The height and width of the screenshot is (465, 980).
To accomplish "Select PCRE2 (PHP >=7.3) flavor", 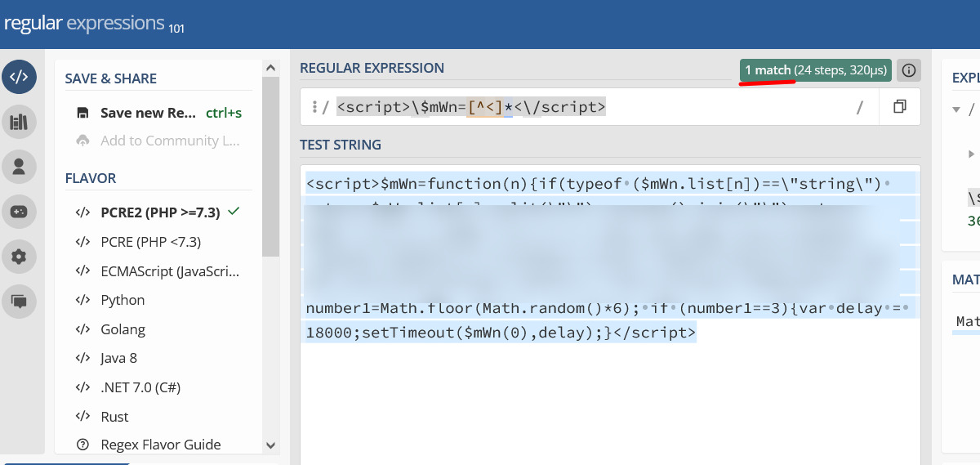I will pos(160,212).
